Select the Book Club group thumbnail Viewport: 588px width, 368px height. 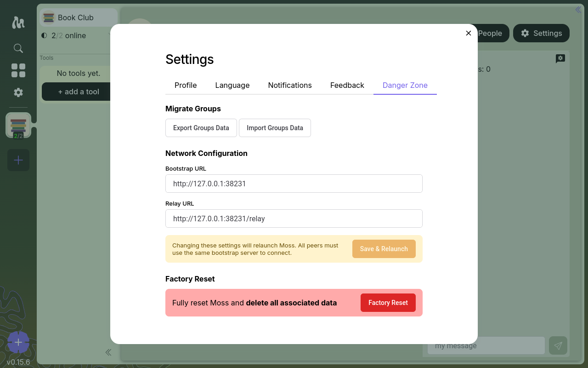tap(18, 125)
